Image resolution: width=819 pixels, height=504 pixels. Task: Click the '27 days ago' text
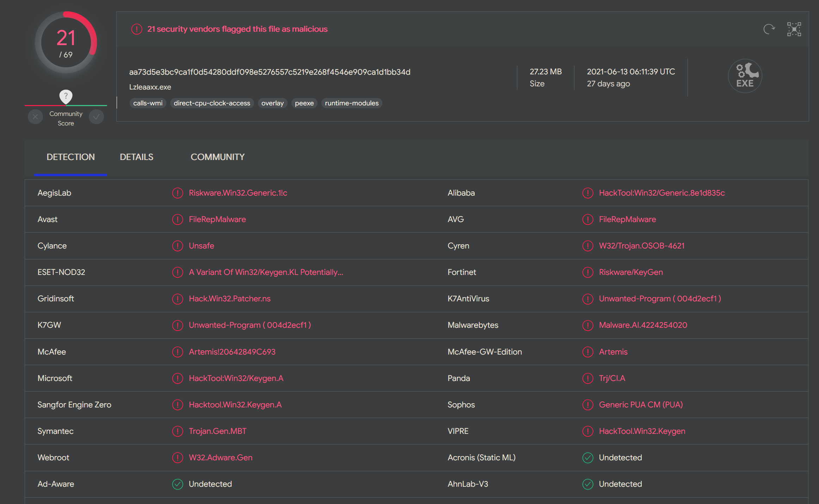click(608, 84)
